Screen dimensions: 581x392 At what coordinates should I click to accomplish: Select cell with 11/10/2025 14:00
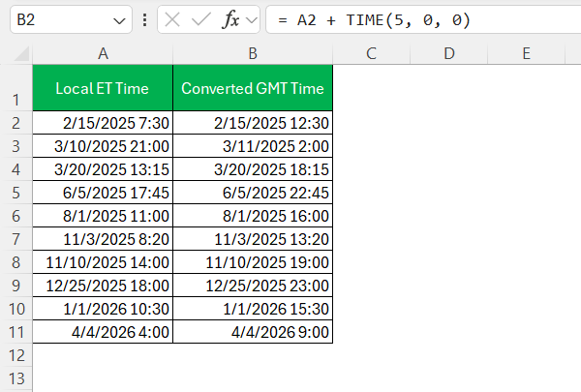(103, 262)
